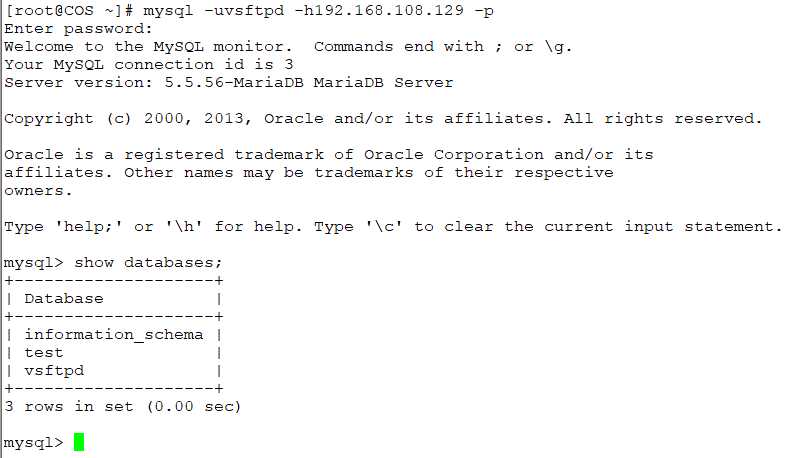Screen dimensions: 785x458
Task: Click the 'owners.' line of trademark notice
Action: pos(39,191)
